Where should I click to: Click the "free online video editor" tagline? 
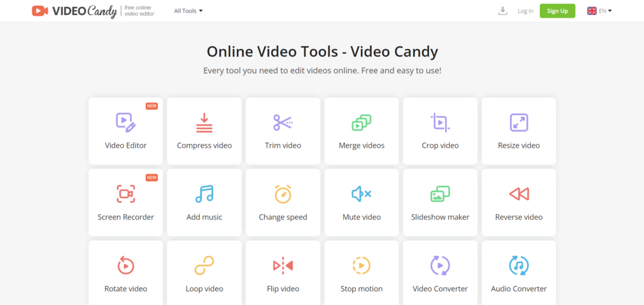coord(140,11)
